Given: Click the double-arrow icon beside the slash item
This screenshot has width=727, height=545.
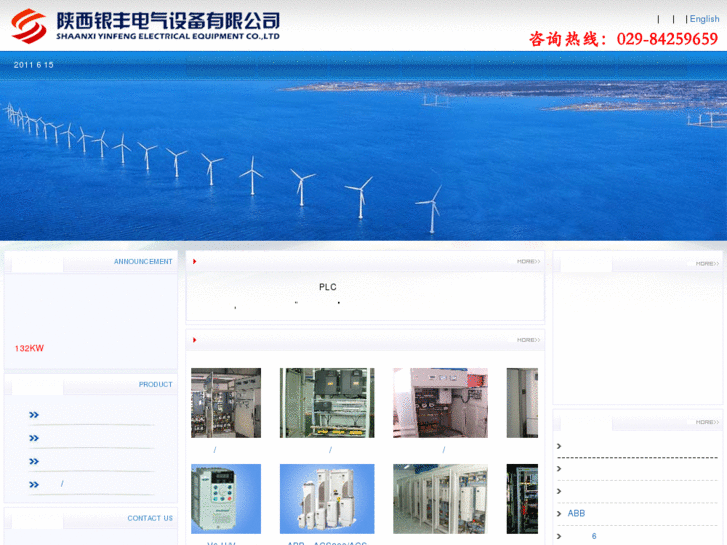Looking at the screenshot, I should tap(34, 484).
